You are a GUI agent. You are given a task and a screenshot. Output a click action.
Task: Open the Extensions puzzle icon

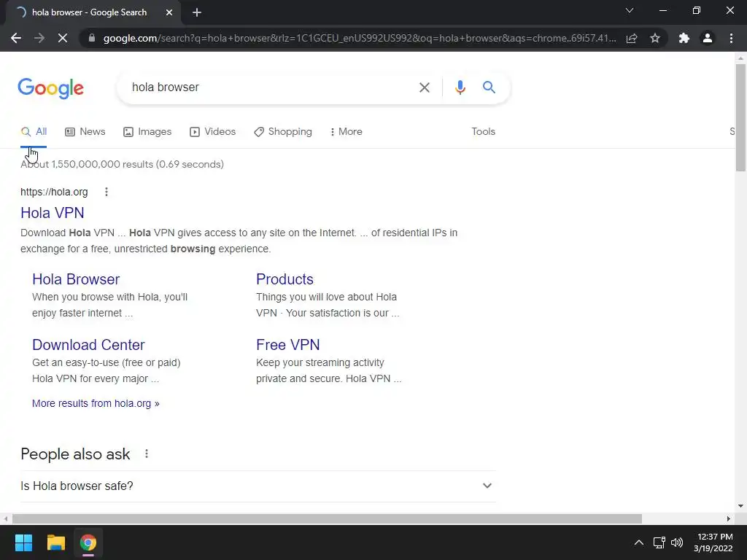[x=684, y=38]
